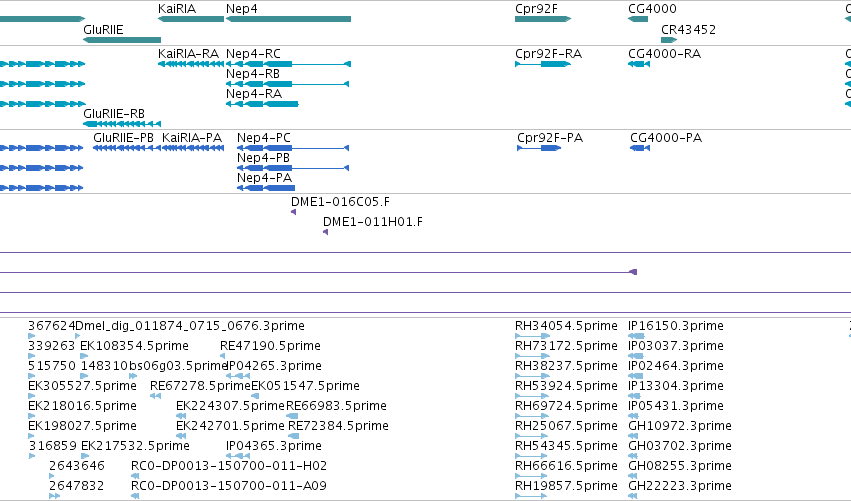Viewport: 851px width, 501px height.
Task: Click the CG4000-PA protein feature
Action: pos(640,148)
